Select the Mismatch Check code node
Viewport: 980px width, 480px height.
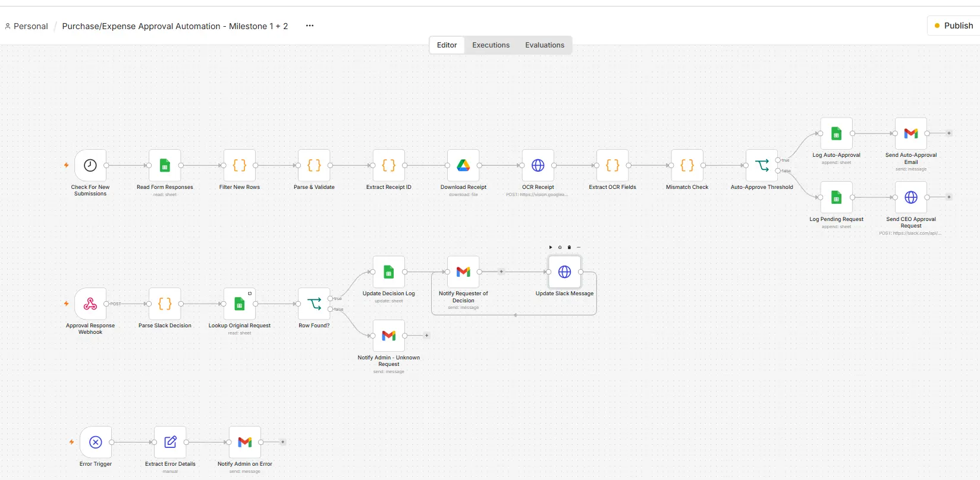(687, 165)
